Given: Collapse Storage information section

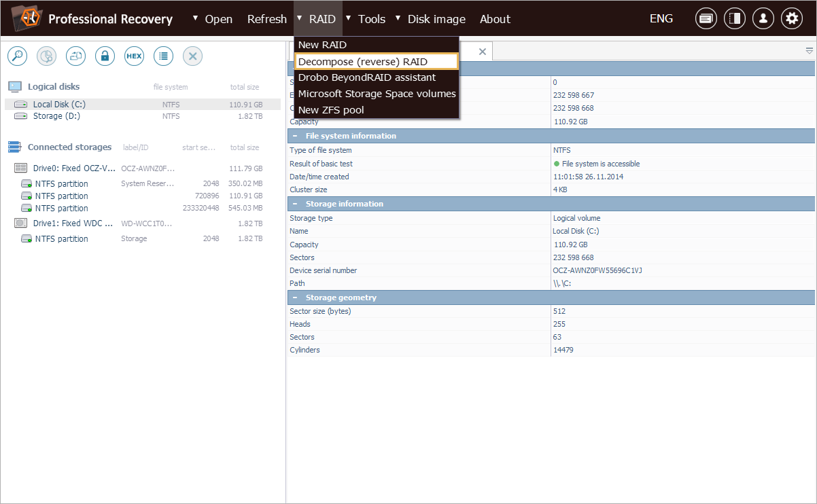Looking at the screenshot, I should tap(295, 204).
